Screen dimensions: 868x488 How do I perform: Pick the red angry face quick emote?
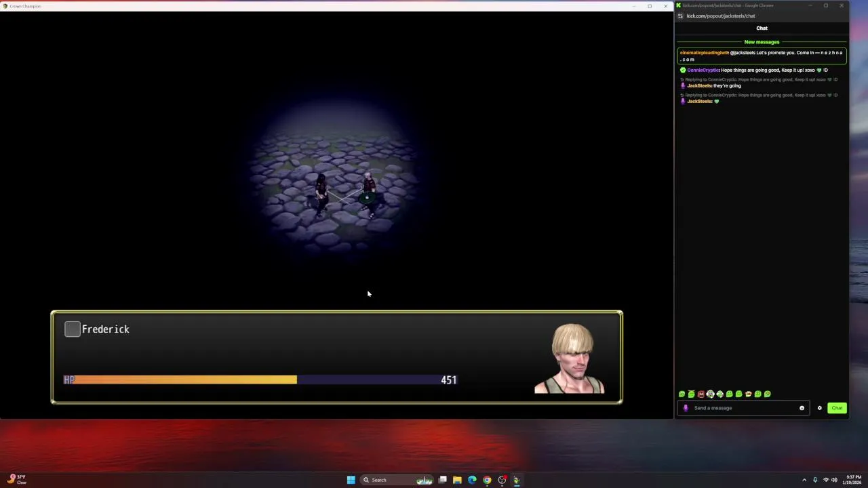click(701, 394)
